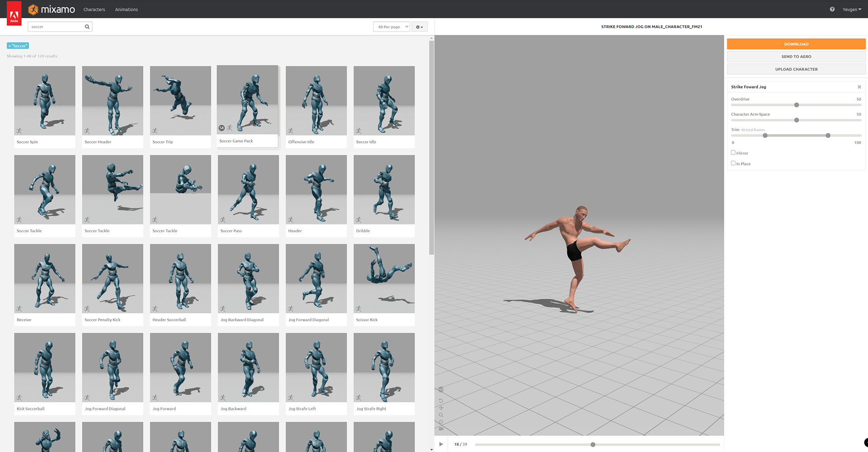Select the Header Soccerball thumbnail

point(180,278)
